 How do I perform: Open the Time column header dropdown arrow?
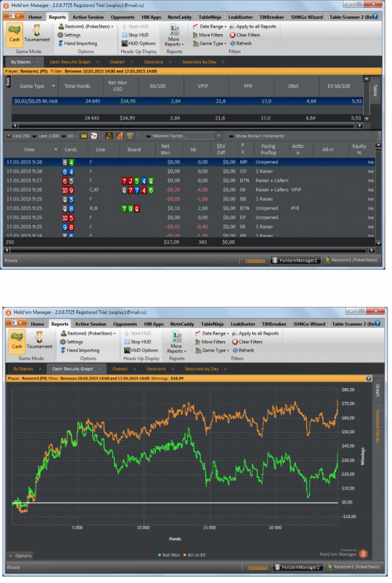[x=56, y=150]
